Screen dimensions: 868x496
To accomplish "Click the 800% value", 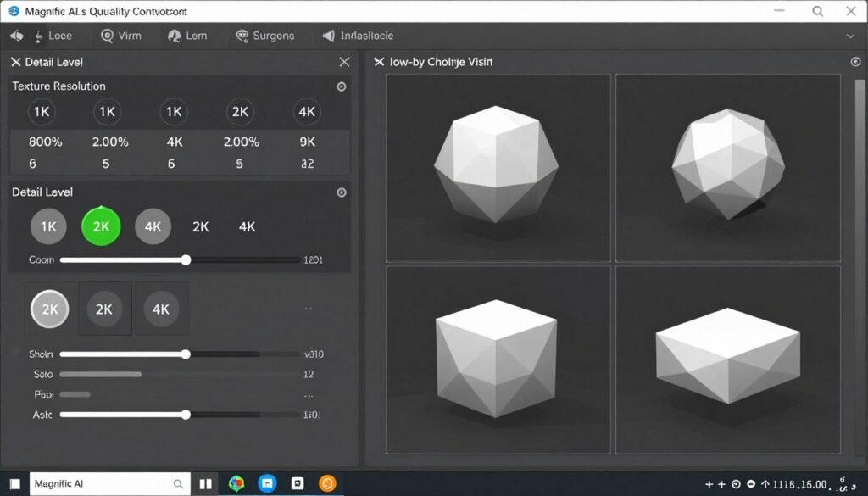I will [46, 142].
